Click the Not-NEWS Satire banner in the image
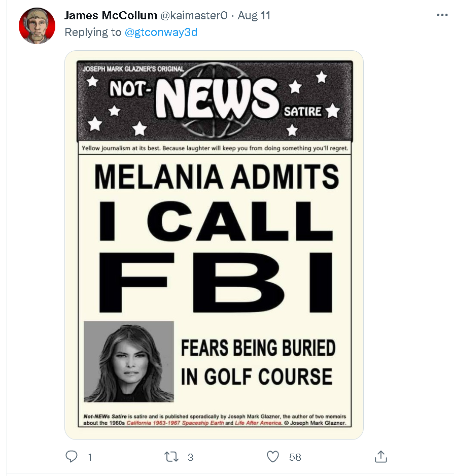The width and height of the screenshot is (454, 476). (214, 101)
